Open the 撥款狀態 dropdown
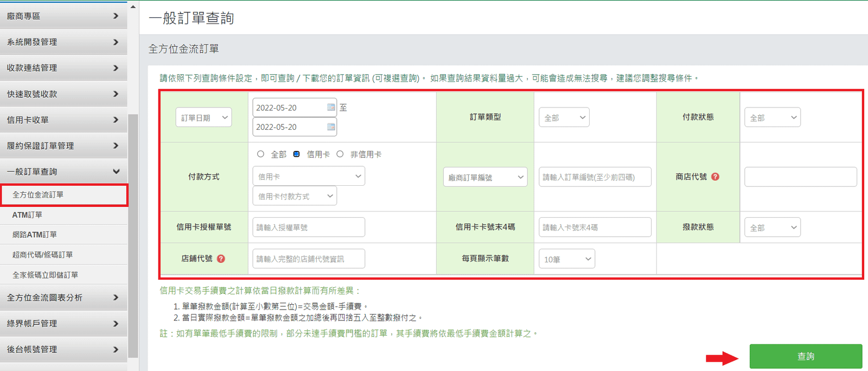 point(773,228)
